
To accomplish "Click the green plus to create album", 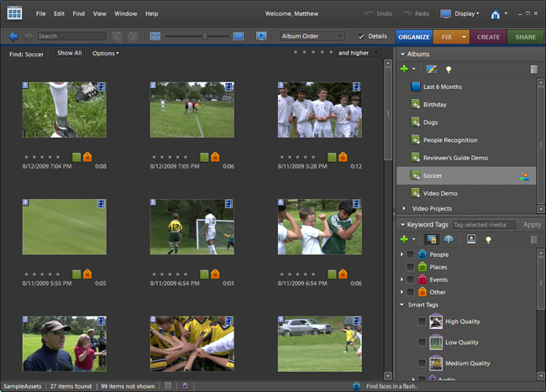I will [405, 70].
